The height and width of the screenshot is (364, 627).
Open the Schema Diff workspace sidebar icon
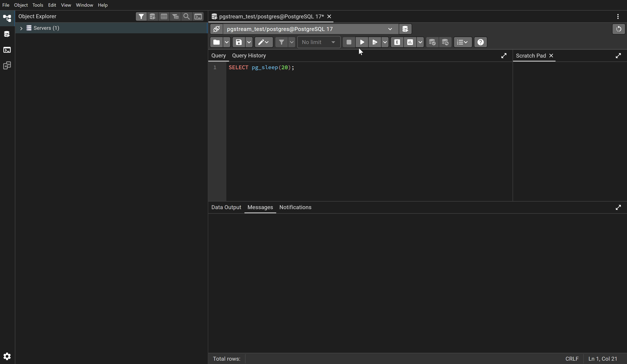click(x=7, y=66)
